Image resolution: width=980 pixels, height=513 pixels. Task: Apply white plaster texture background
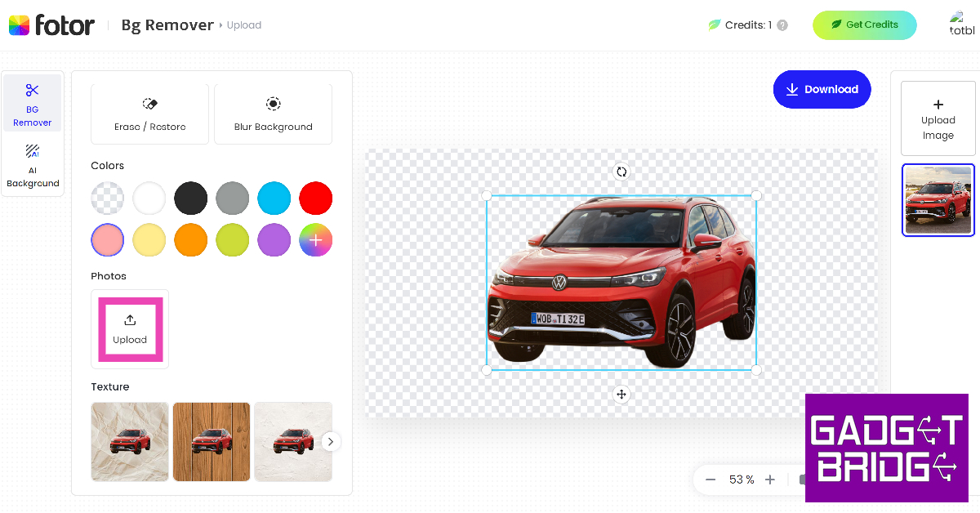(x=293, y=441)
